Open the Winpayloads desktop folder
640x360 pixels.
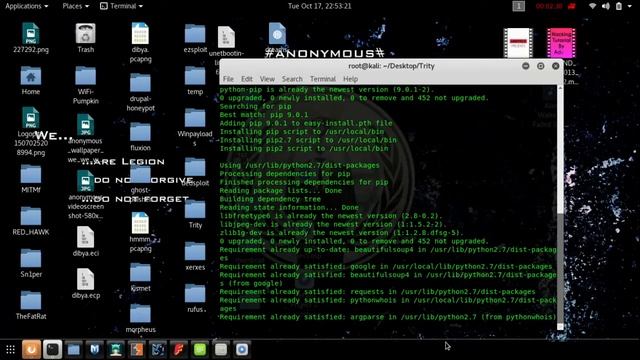click(x=195, y=127)
